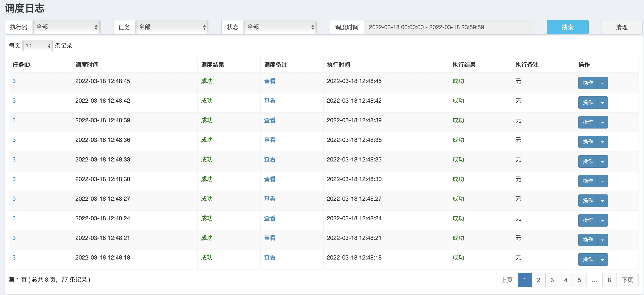Viewport: 644px width, 295px height.
Task: Open 查看 link for row 12:48:21
Action: pos(270,238)
